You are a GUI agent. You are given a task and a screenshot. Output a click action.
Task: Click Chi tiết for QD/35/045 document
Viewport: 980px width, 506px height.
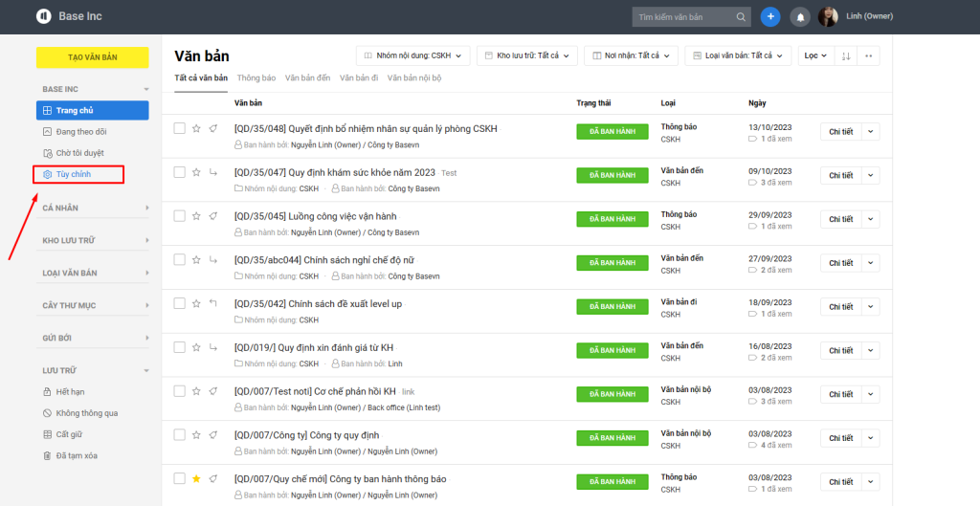840,219
